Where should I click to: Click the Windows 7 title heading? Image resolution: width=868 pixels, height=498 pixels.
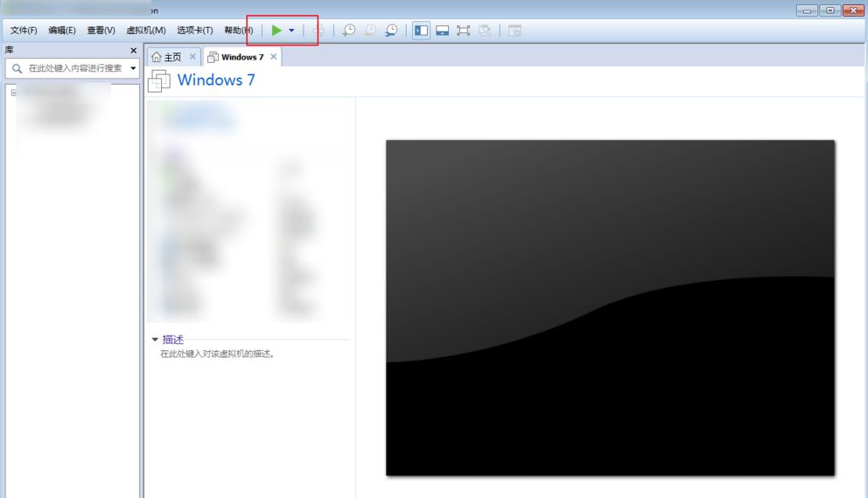[x=216, y=80]
